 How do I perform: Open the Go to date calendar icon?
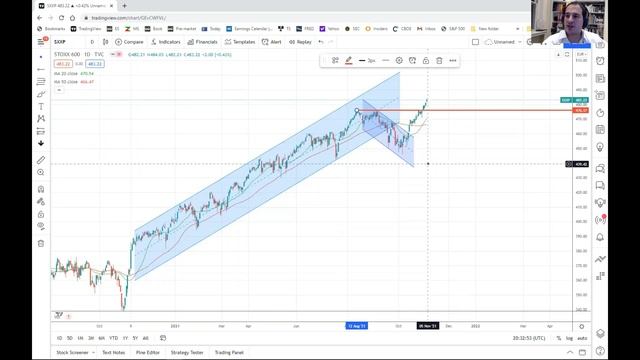click(x=163, y=338)
